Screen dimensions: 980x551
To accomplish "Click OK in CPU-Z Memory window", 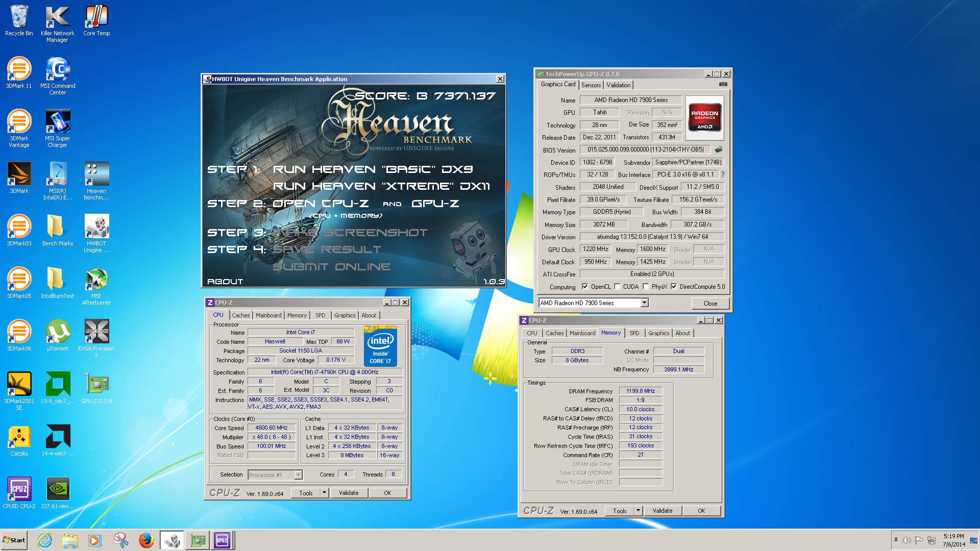I will pyautogui.click(x=701, y=511).
